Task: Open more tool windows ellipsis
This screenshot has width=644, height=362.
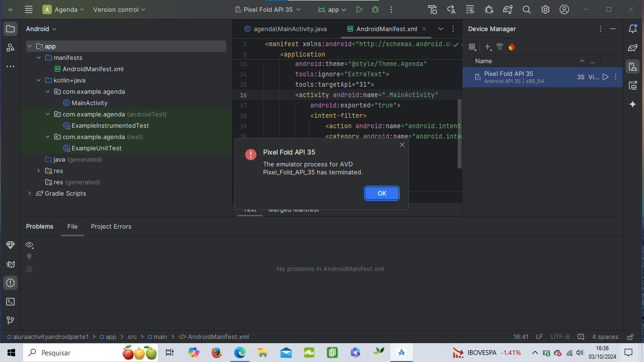Action: click(x=10, y=66)
